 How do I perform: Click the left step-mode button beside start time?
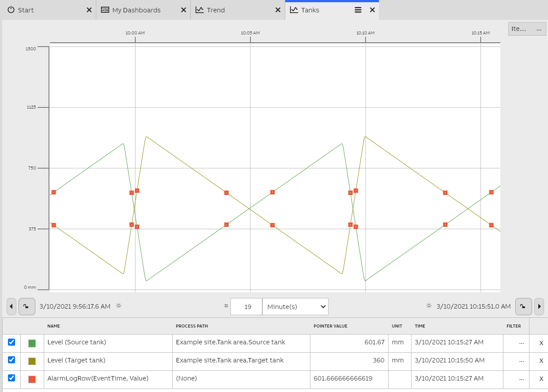(27, 306)
